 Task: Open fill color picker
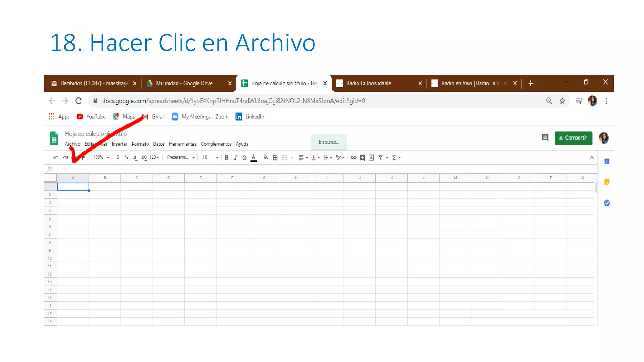266,157
